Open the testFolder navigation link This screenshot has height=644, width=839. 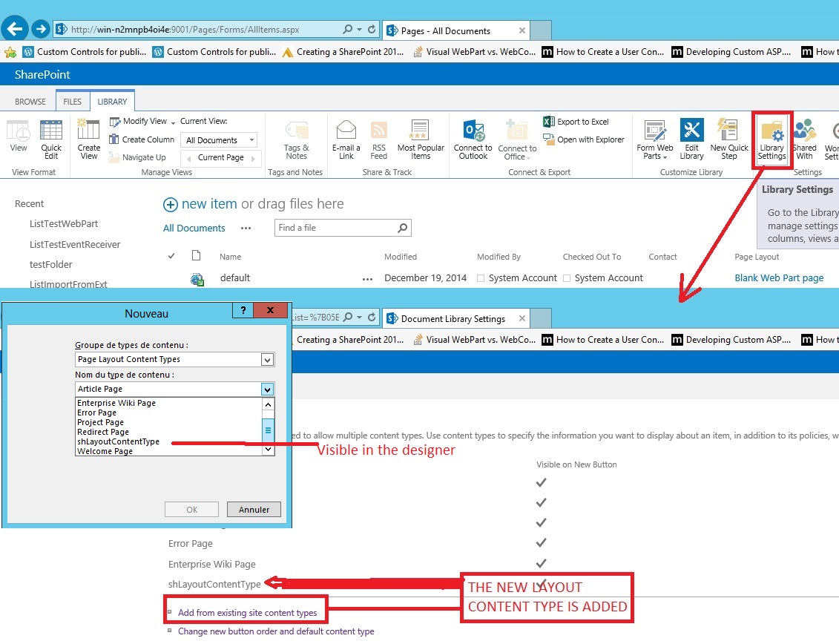click(x=51, y=264)
